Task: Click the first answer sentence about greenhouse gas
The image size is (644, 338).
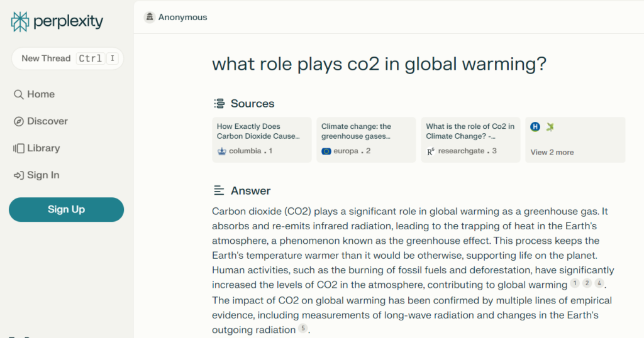Action: coord(406,212)
